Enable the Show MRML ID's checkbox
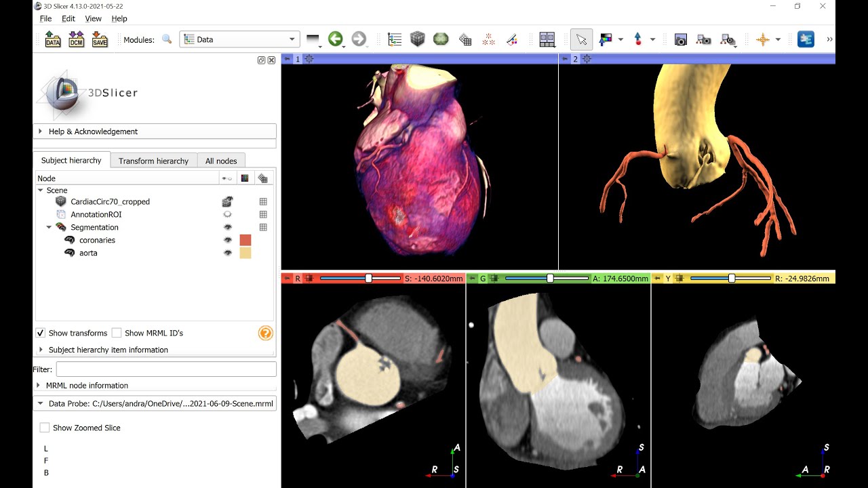The width and height of the screenshot is (868, 488). 117,333
